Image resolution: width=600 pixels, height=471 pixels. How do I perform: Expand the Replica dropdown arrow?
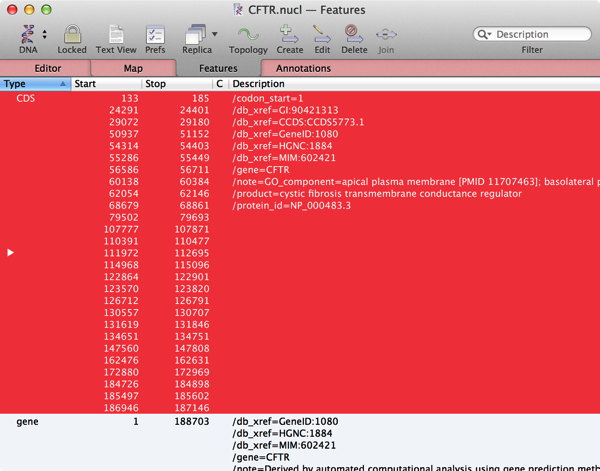[215, 35]
